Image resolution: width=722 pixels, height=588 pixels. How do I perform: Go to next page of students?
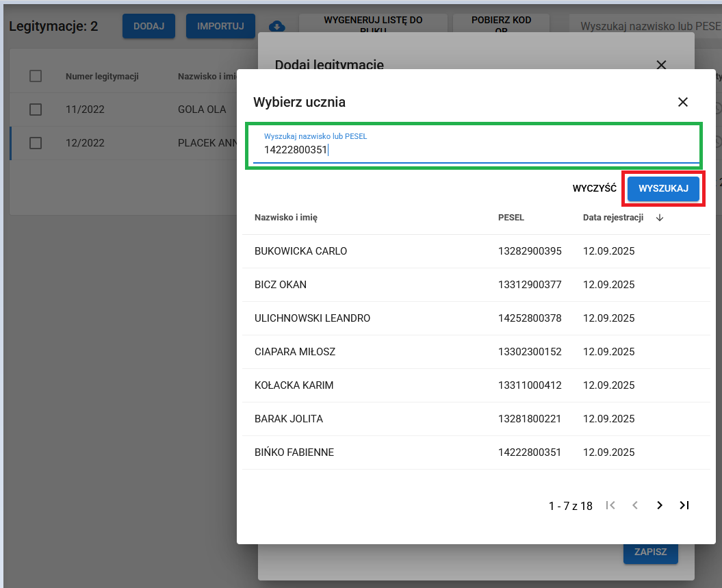[x=659, y=505]
